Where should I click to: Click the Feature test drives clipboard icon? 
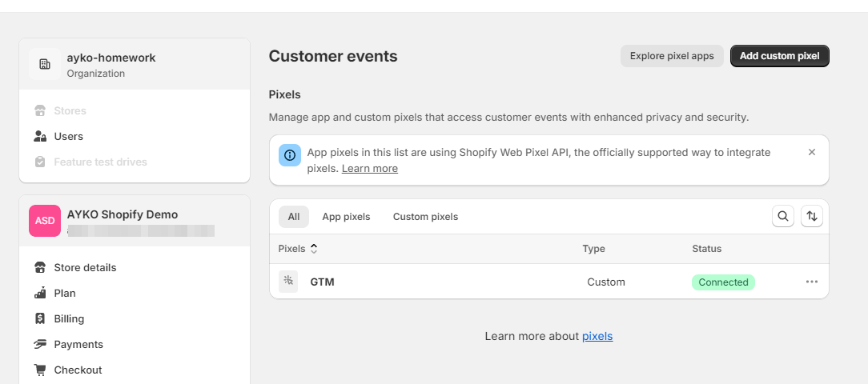[x=40, y=162]
